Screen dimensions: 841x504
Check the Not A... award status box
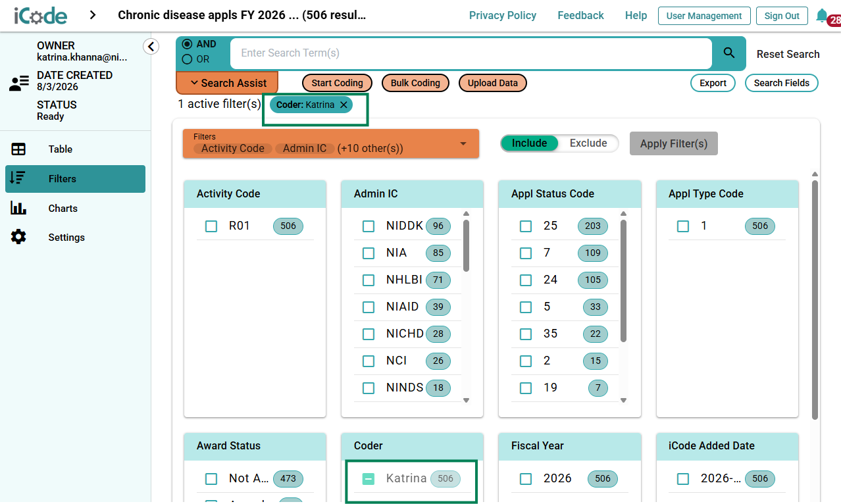click(211, 479)
